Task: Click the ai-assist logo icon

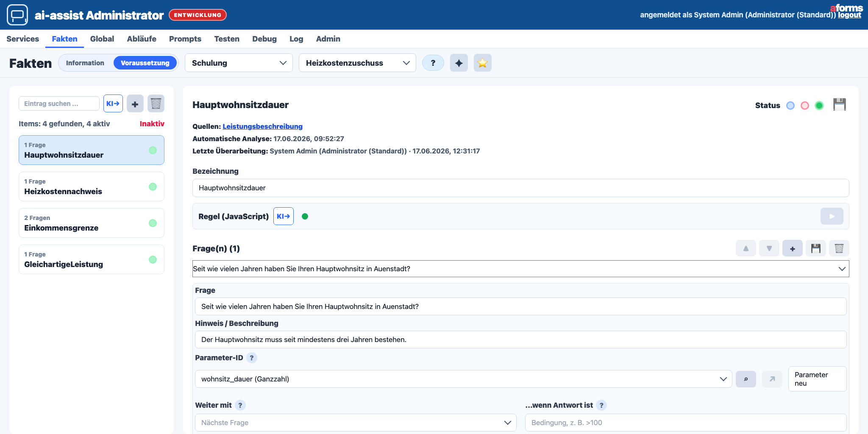Action: click(17, 15)
